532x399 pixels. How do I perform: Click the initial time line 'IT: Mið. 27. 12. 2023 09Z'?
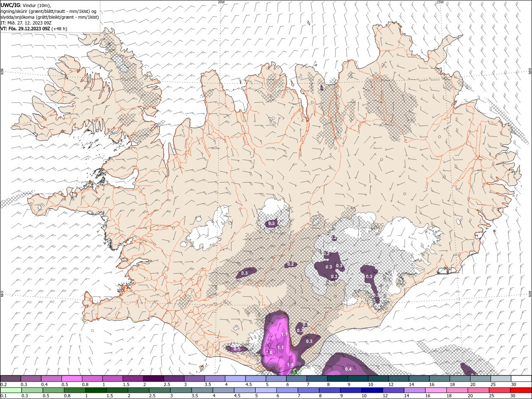(25, 23)
